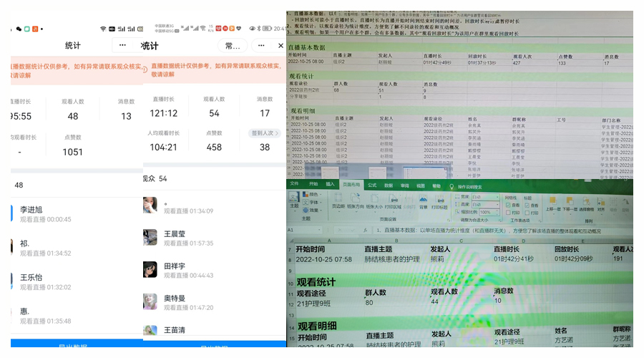Switch to the 插入 insert tab
The width and height of the screenshot is (644, 358).
tap(330, 184)
